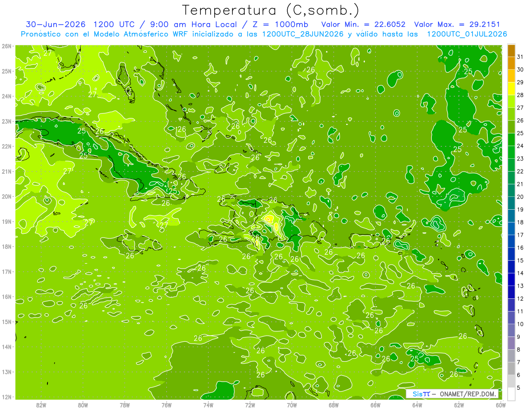Click the 80W longitude axis label
The width and height of the screenshot is (532, 411).
tap(83, 405)
